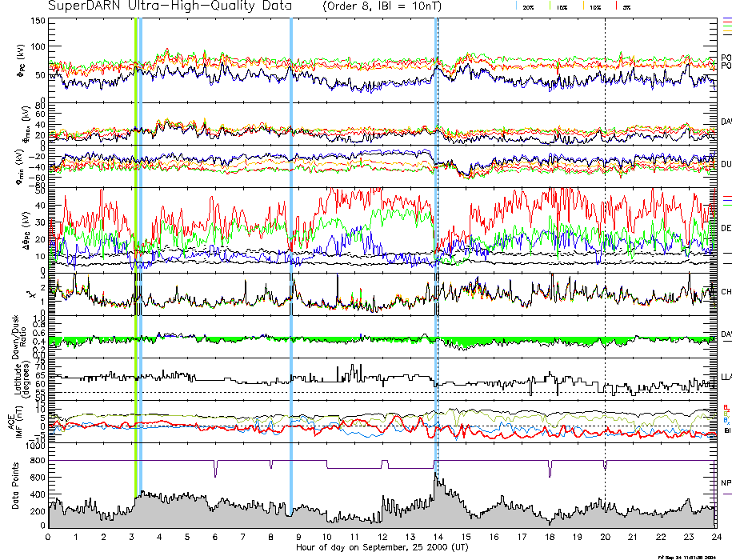Click the red 5% legend line
This screenshot has height=560, width=732.
pyautogui.click(x=616, y=6)
